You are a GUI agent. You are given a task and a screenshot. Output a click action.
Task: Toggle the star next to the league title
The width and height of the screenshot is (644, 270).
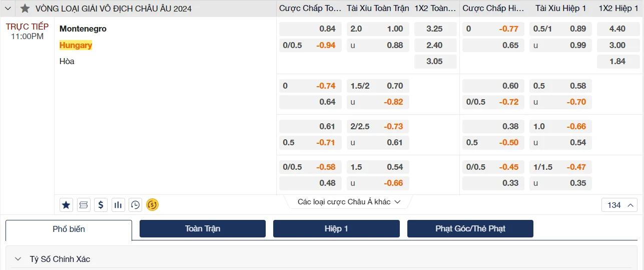click(x=25, y=9)
